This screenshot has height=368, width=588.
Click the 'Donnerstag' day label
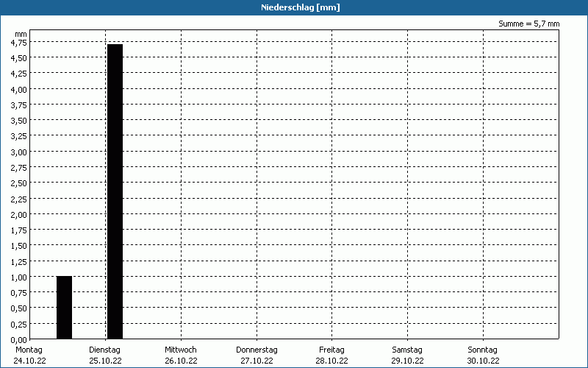click(x=257, y=350)
